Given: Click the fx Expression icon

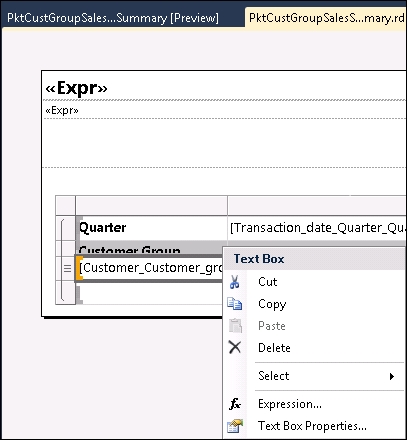Looking at the screenshot, I should [235, 404].
